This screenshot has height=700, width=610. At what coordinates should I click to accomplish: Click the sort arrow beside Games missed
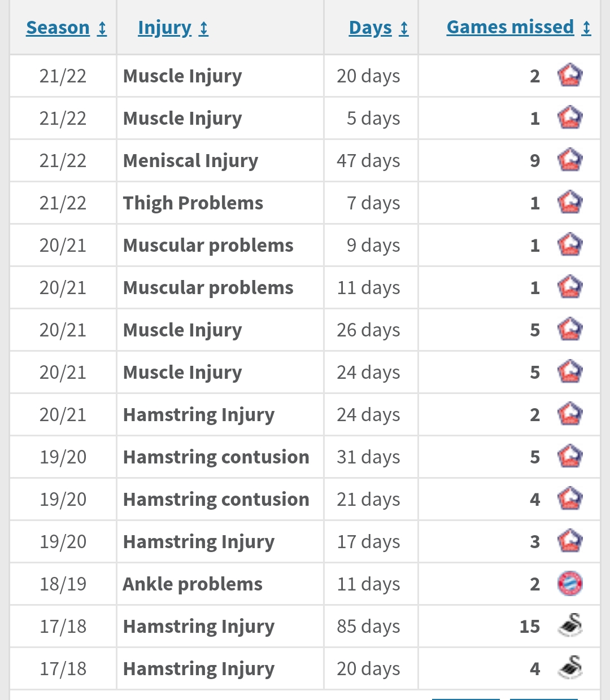[587, 28]
